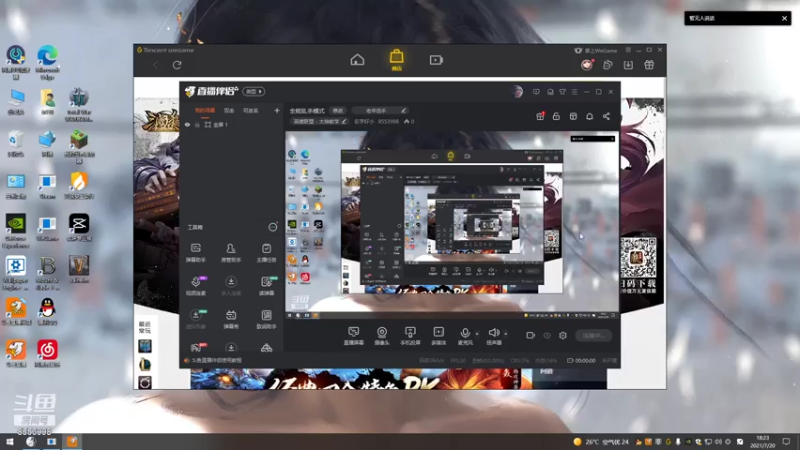Open the 弹幕助手 tool in the toolbox
Screen dimensions: 800x450
195,253
